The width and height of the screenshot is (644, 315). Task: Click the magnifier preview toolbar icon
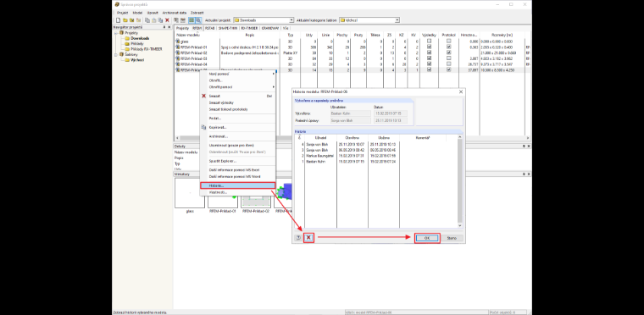(x=198, y=20)
